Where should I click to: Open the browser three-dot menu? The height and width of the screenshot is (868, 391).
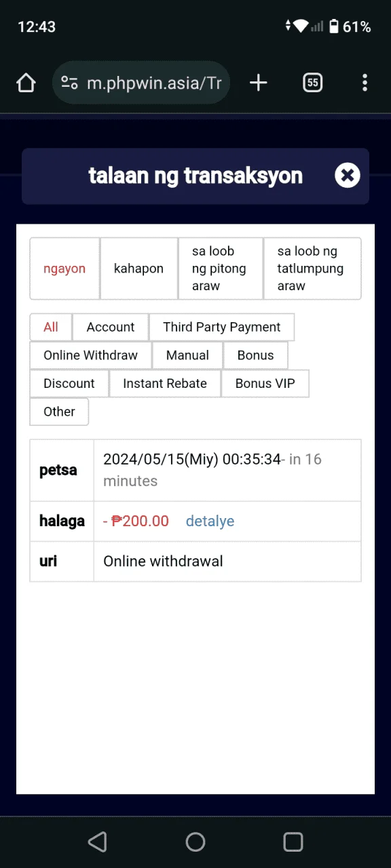[365, 83]
